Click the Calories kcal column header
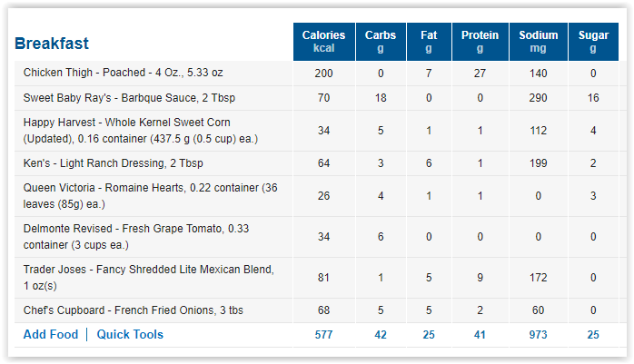Screen dimensions: 634x364 324,42
